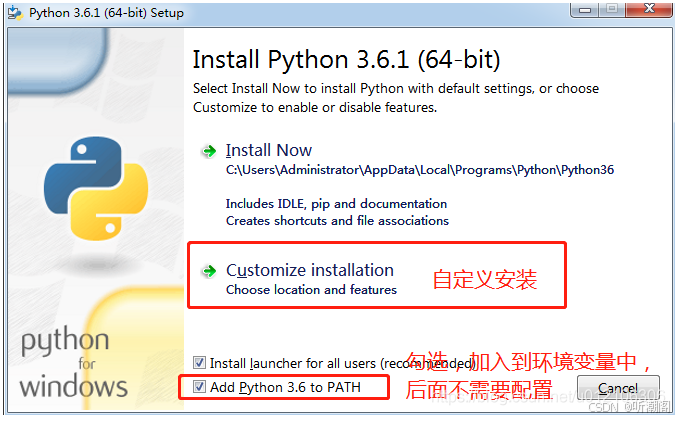The image size is (679, 421).
Task: Click the Python setup icon in title bar
Action: [x=15, y=13]
